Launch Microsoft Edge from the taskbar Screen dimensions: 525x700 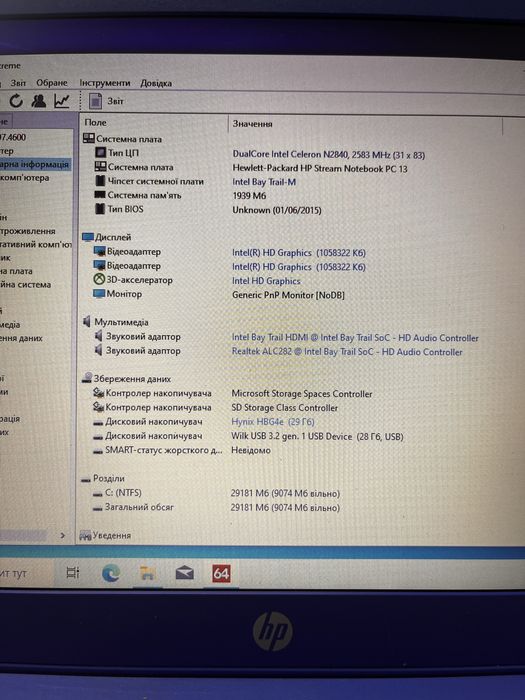(x=110, y=573)
